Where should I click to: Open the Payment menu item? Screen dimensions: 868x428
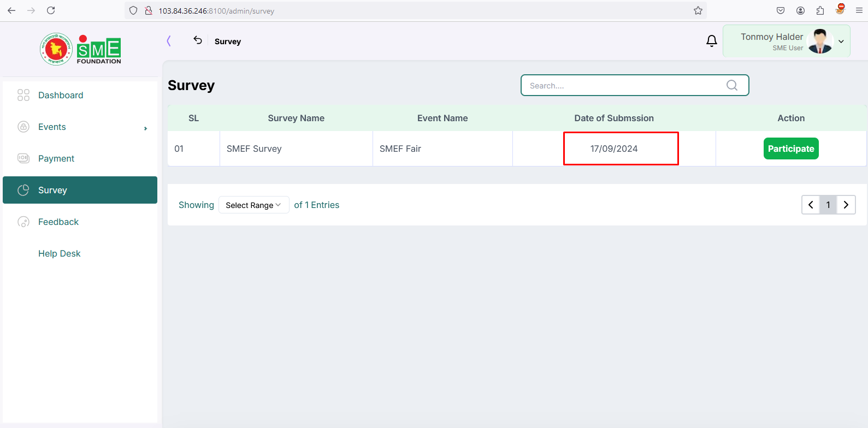(80, 158)
